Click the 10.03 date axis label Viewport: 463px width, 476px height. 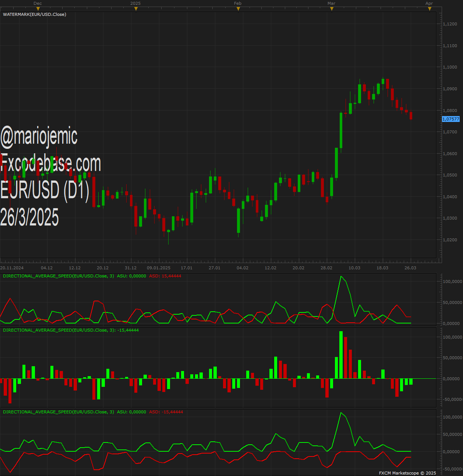coord(354,268)
